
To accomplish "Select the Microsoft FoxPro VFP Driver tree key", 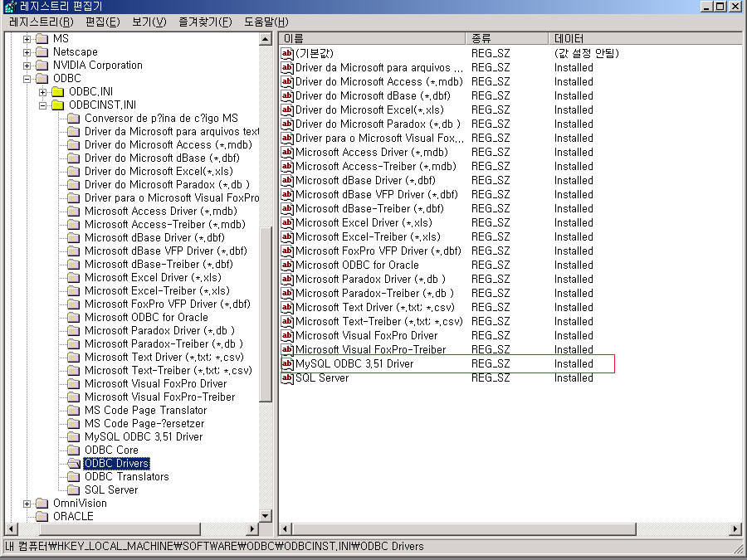I will pyautogui.click(x=167, y=304).
